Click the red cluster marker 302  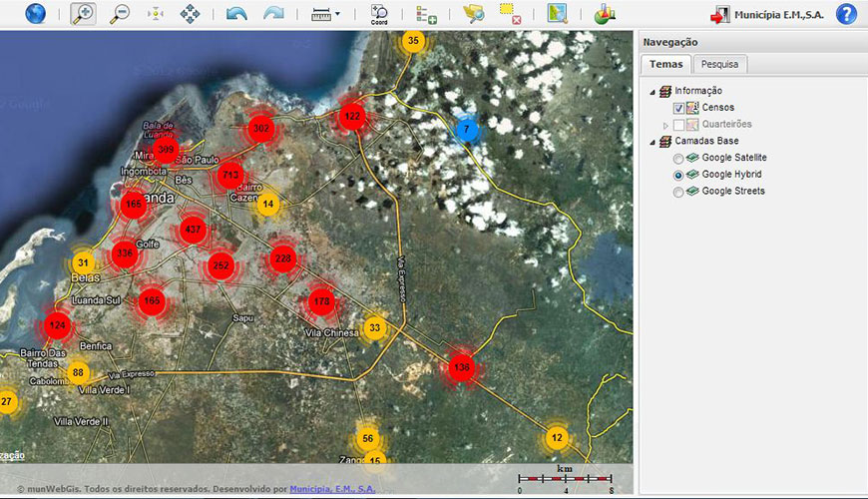(261, 129)
